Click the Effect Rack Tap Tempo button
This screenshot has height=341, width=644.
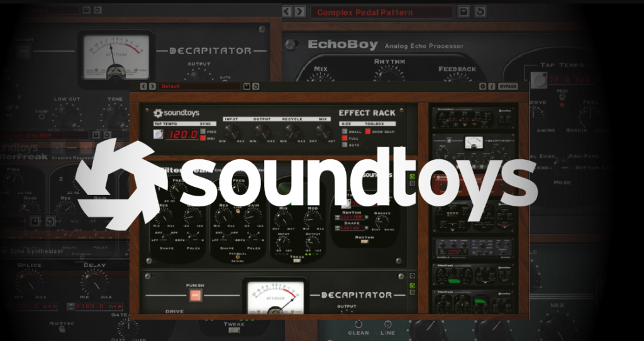[x=158, y=133]
